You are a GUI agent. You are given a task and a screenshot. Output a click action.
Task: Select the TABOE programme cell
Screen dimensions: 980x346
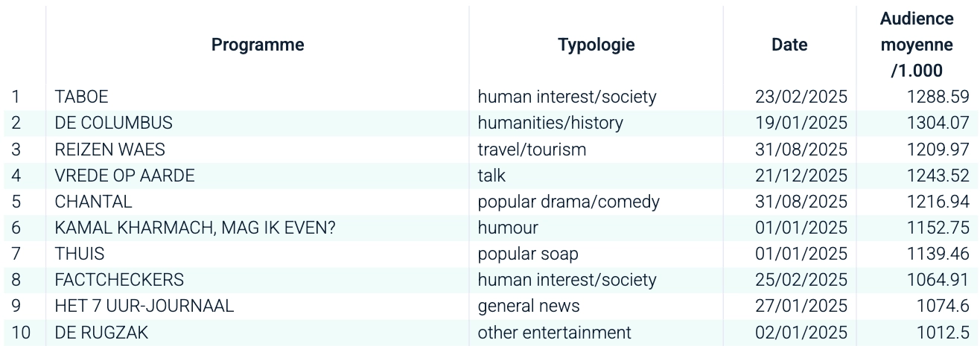81,97
